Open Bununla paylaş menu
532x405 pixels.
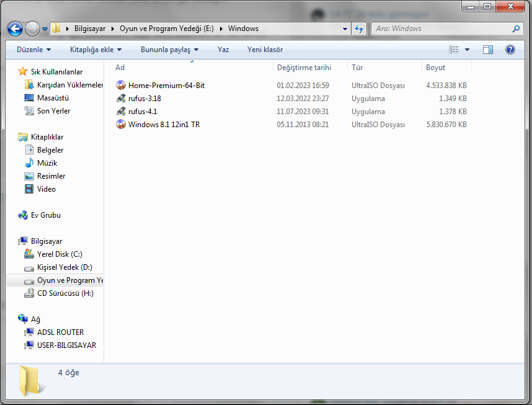tap(169, 50)
